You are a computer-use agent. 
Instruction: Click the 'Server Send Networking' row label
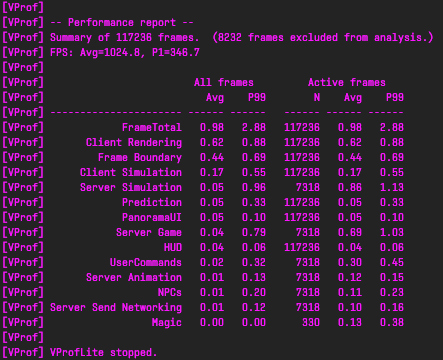tap(116, 308)
